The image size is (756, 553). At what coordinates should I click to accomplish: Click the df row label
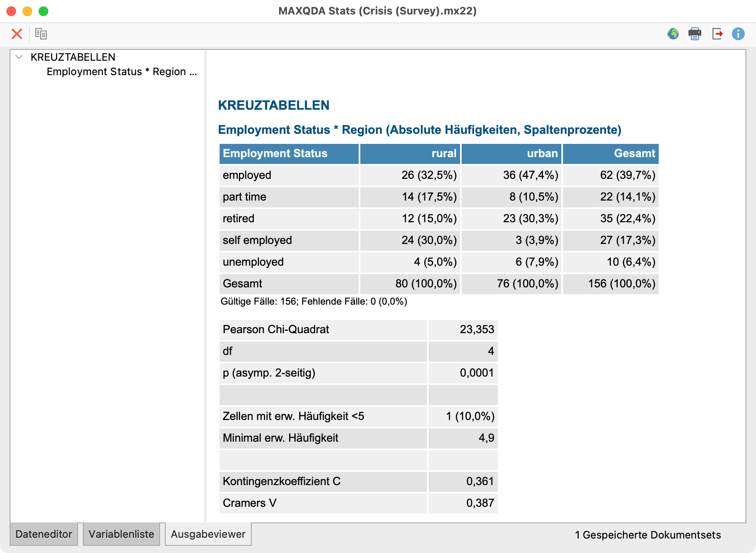[323, 351]
